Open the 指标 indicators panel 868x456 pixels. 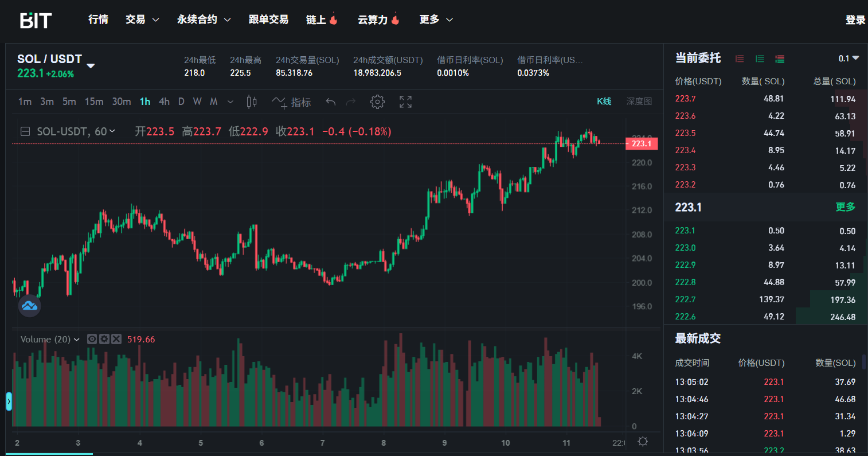pos(291,102)
